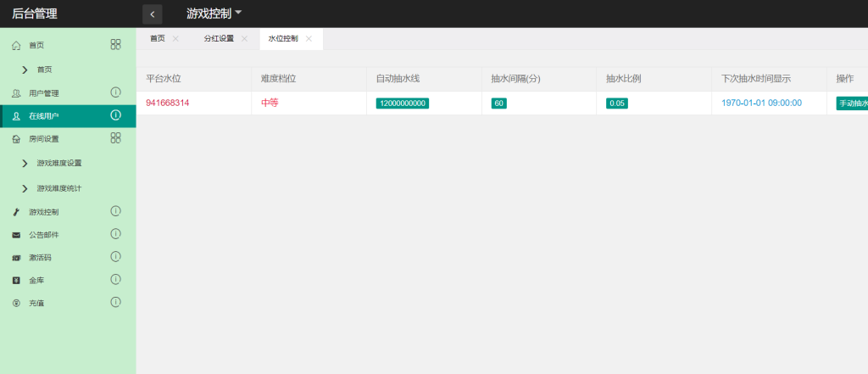Select 在线用户 in the sidebar

44,115
